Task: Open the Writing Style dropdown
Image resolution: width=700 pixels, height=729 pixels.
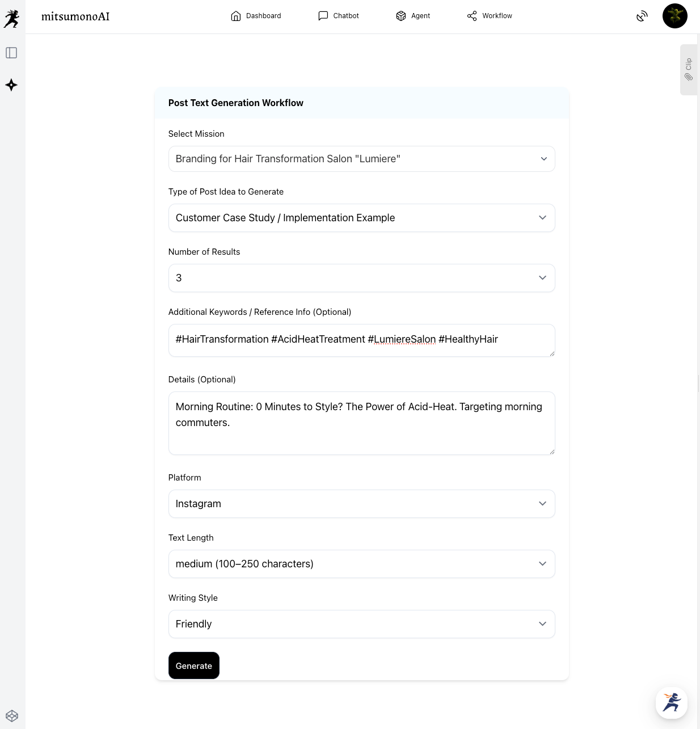Action: click(x=361, y=624)
